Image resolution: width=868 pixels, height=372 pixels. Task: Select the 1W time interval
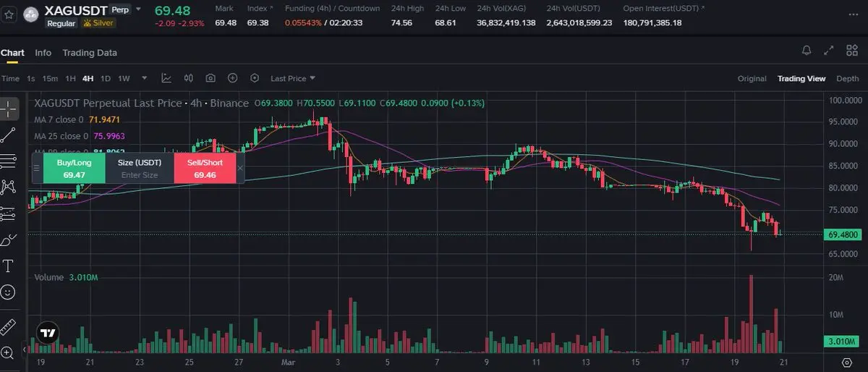(124, 78)
